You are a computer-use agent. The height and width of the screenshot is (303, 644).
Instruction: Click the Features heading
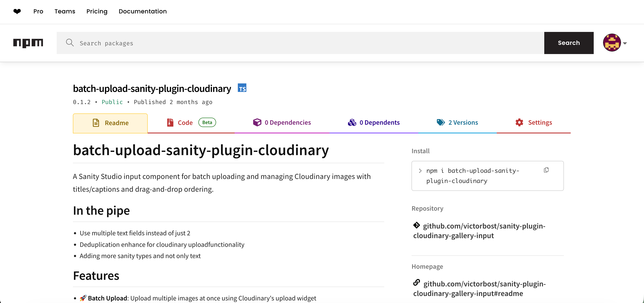click(x=96, y=276)
